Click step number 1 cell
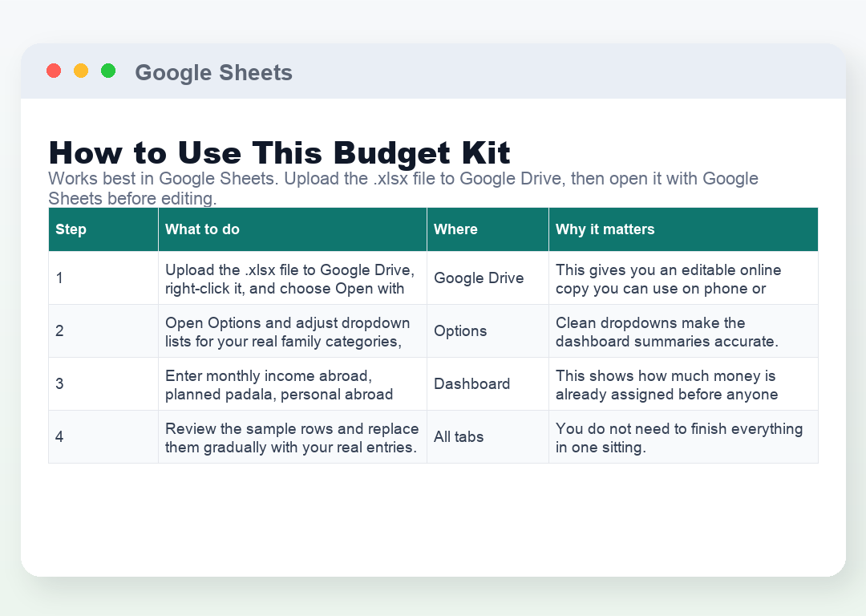Viewport: 866px width, 616px height. [x=103, y=278]
